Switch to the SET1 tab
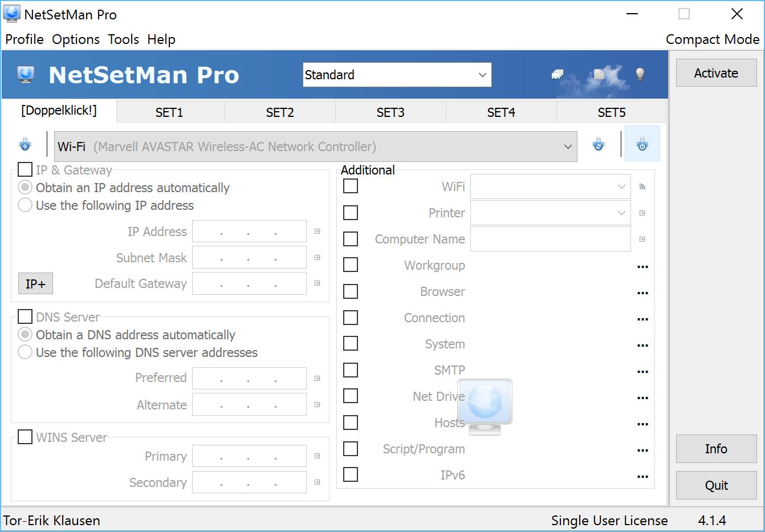The image size is (765, 532). click(169, 112)
